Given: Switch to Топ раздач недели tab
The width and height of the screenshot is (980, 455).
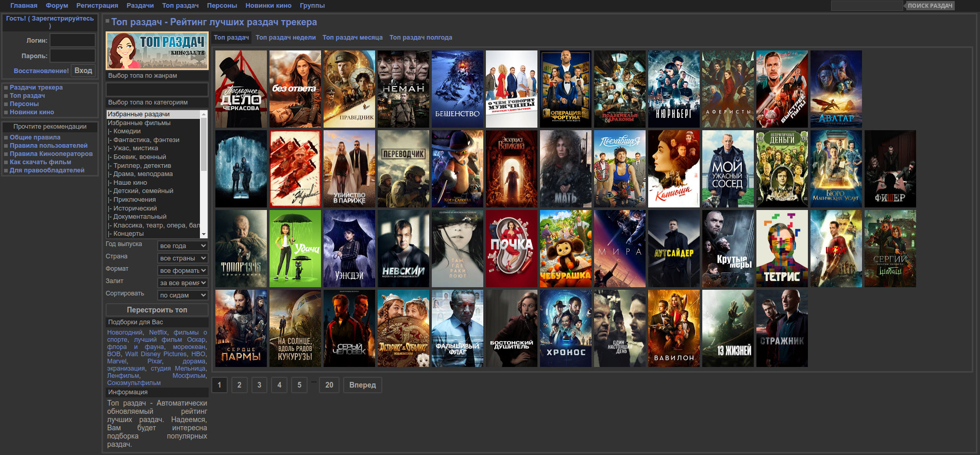Looking at the screenshot, I should click(x=285, y=38).
